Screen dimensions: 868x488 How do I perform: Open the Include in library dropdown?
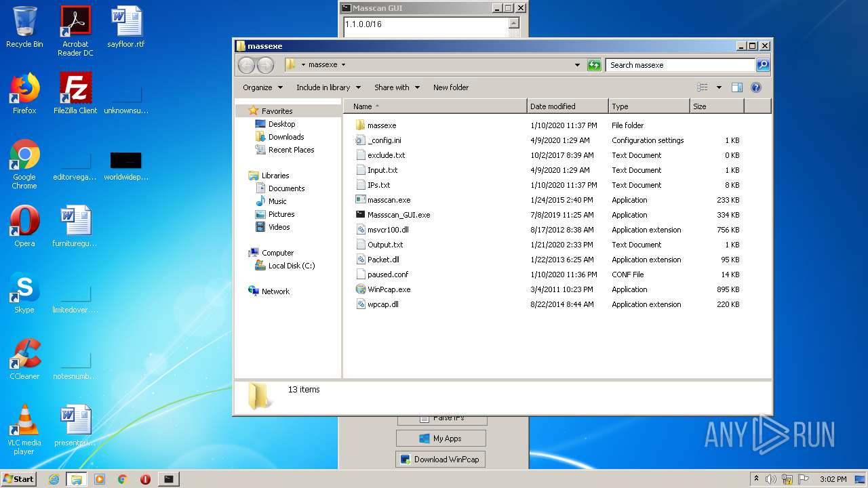tap(328, 87)
